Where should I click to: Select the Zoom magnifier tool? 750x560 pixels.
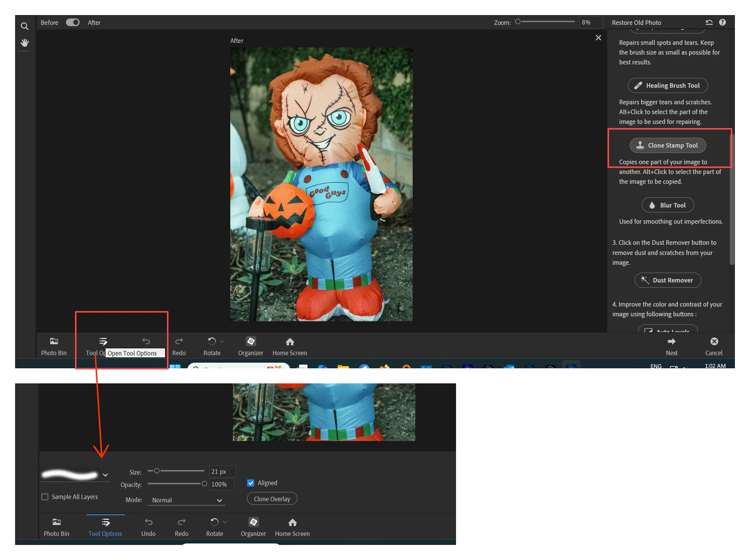coord(24,26)
